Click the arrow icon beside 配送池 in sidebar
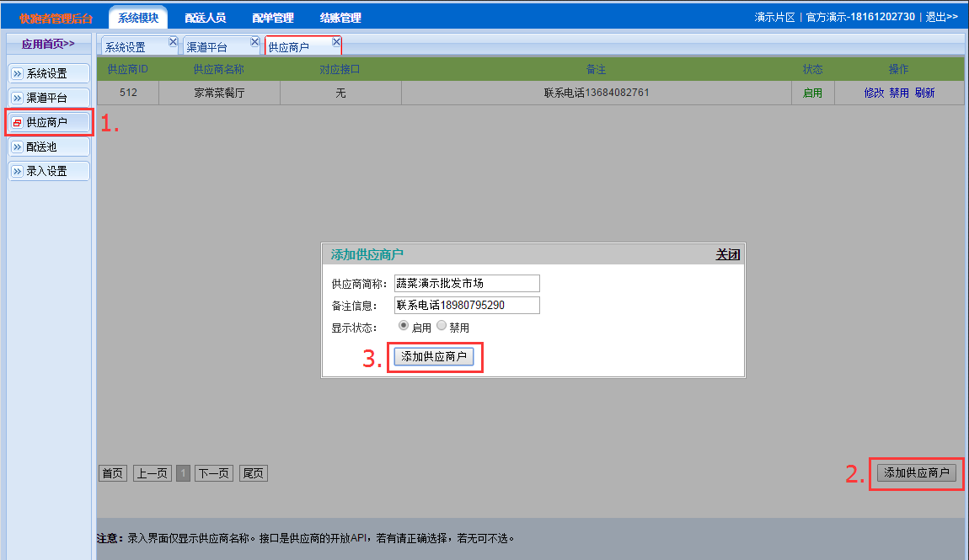The width and height of the screenshot is (969, 560). [x=17, y=147]
